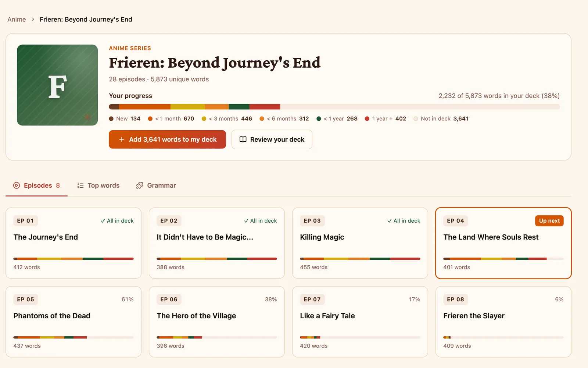
Task: Open The Hero of the Village episode
Action: 217,322
